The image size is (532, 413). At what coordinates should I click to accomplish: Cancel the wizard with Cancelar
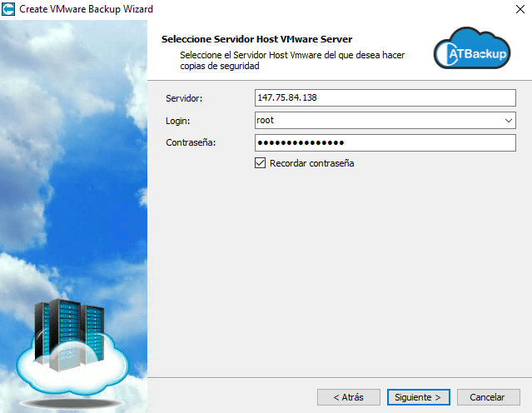pyautogui.click(x=488, y=397)
